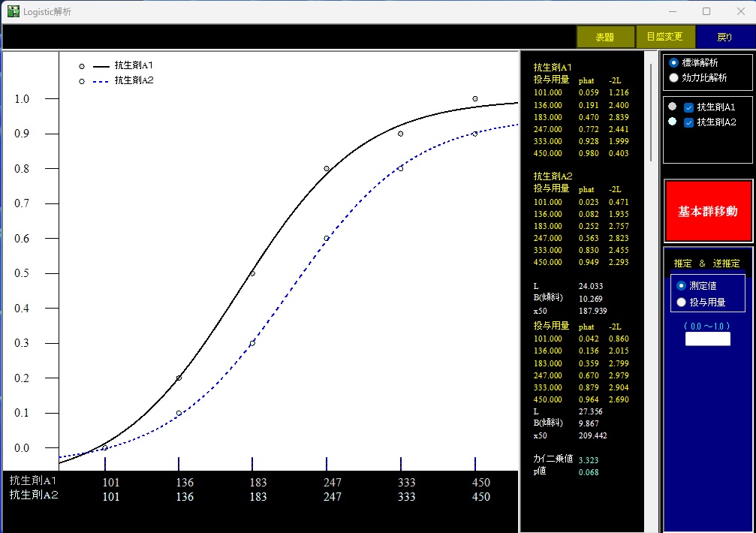Switch to 効力比解析 analysis mode
The height and width of the screenshot is (533, 756).
674,77
